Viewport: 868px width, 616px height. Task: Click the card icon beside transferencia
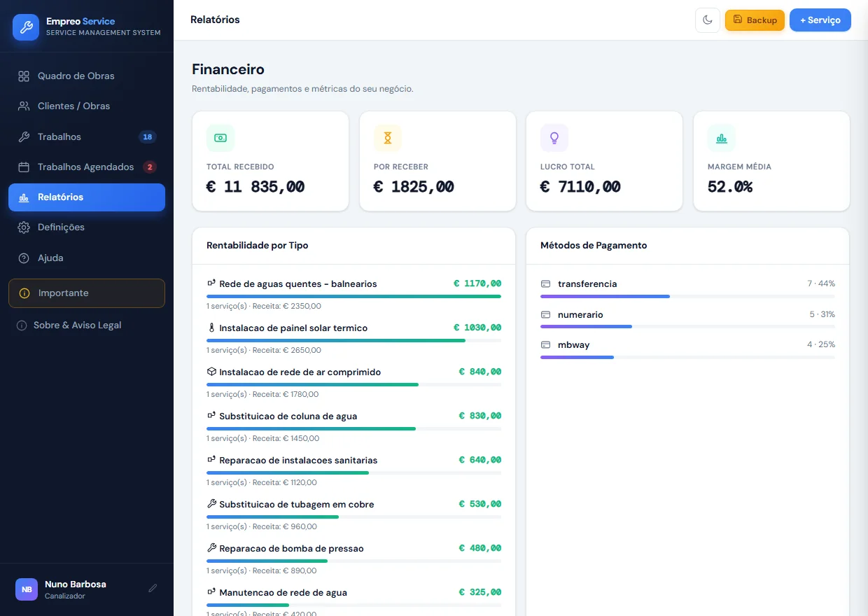546,284
